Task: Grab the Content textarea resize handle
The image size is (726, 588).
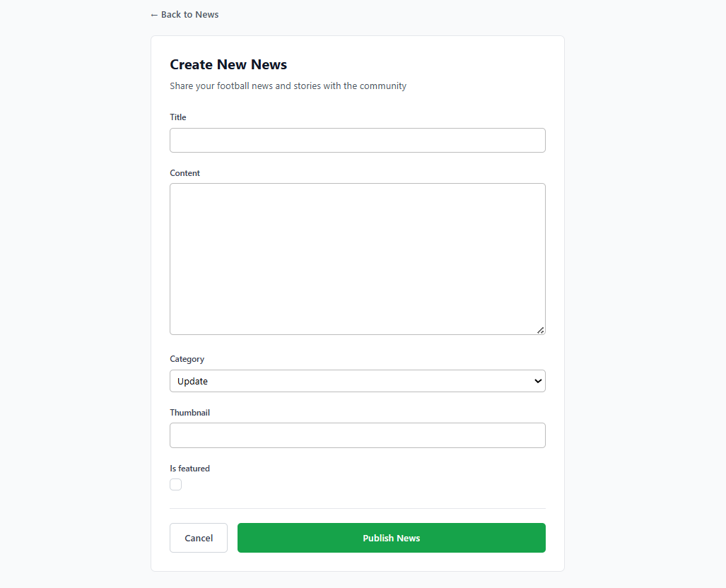Action: point(540,329)
